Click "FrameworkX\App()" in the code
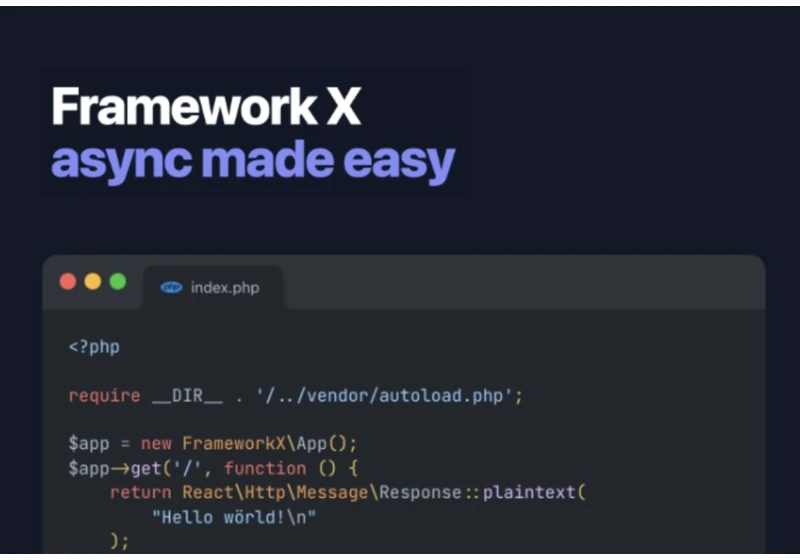The height and width of the screenshot is (560, 800). pyautogui.click(x=265, y=443)
